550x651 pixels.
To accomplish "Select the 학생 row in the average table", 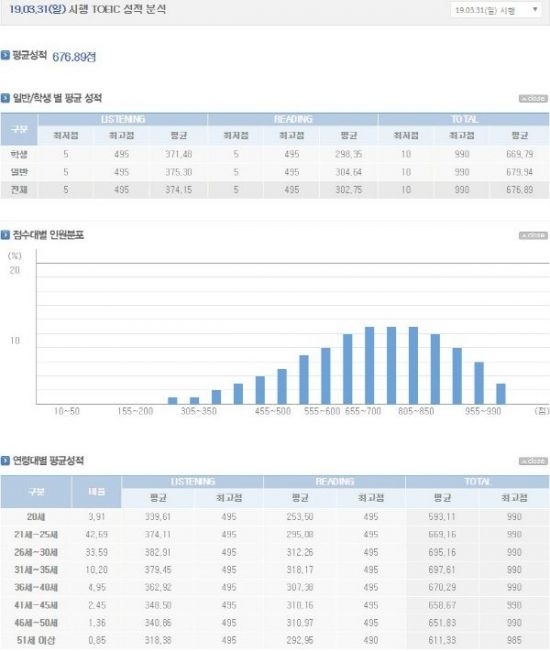I will (x=275, y=154).
